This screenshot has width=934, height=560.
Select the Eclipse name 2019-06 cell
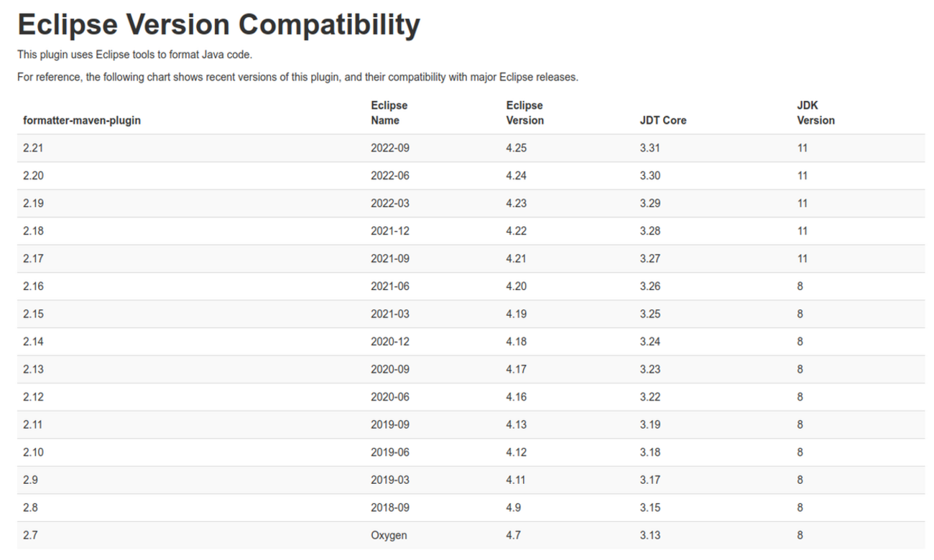pyautogui.click(x=389, y=452)
